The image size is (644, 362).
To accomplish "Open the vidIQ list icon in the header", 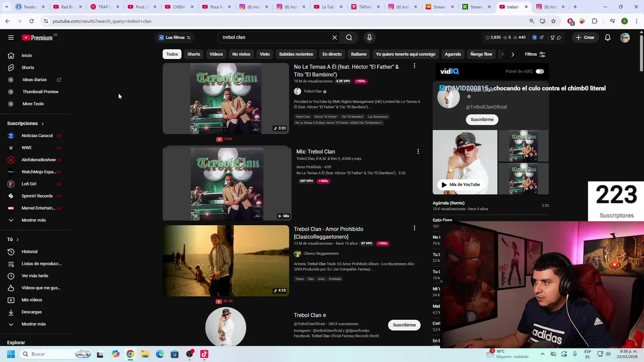I will pyautogui.click(x=541, y=38).
